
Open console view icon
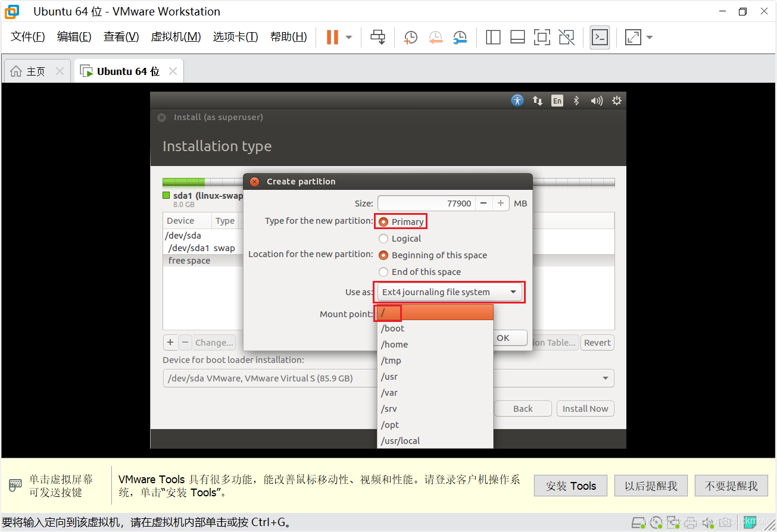click(x=600, y=37)
